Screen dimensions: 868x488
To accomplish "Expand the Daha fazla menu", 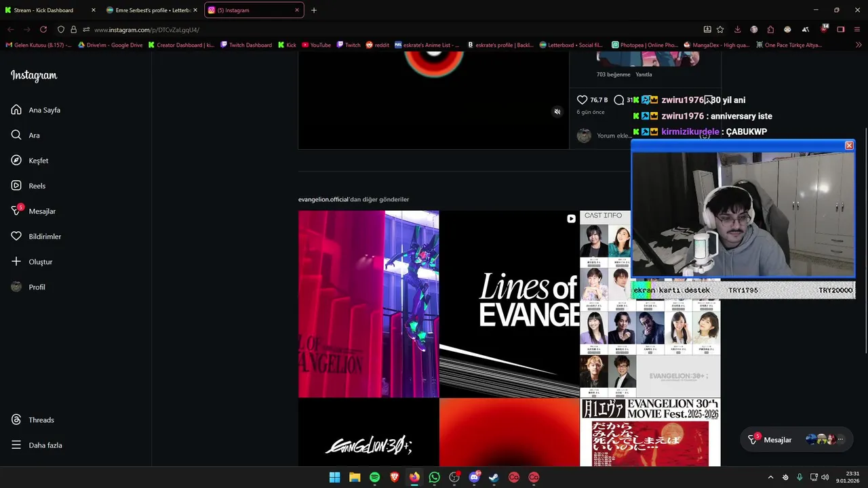I will (x=37, y=445).
